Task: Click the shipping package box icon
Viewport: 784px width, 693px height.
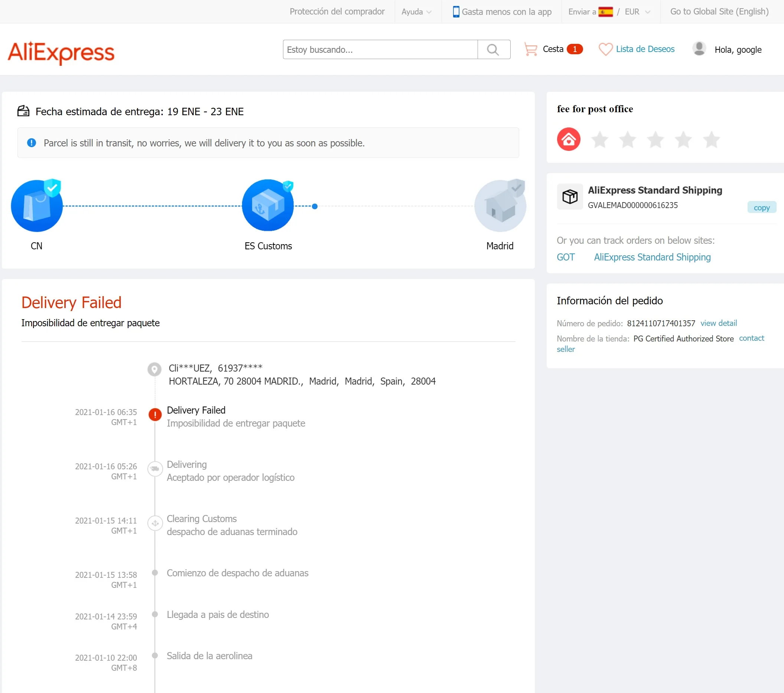Action: (570, 197)
